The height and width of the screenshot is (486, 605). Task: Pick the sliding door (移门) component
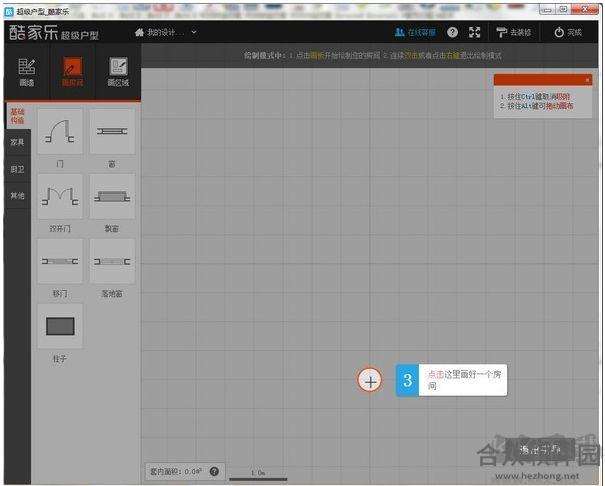(x=60, y=261)
